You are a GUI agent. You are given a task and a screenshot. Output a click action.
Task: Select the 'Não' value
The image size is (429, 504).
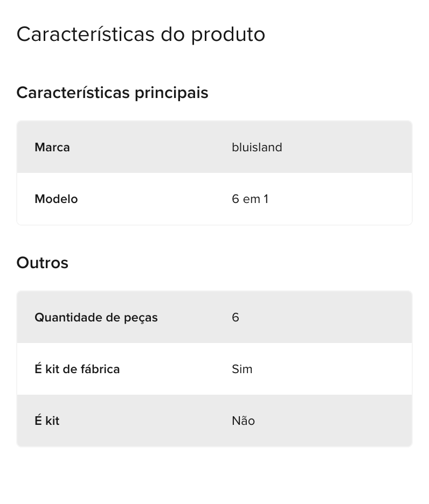pyautogui.click(x=243, y=421)
